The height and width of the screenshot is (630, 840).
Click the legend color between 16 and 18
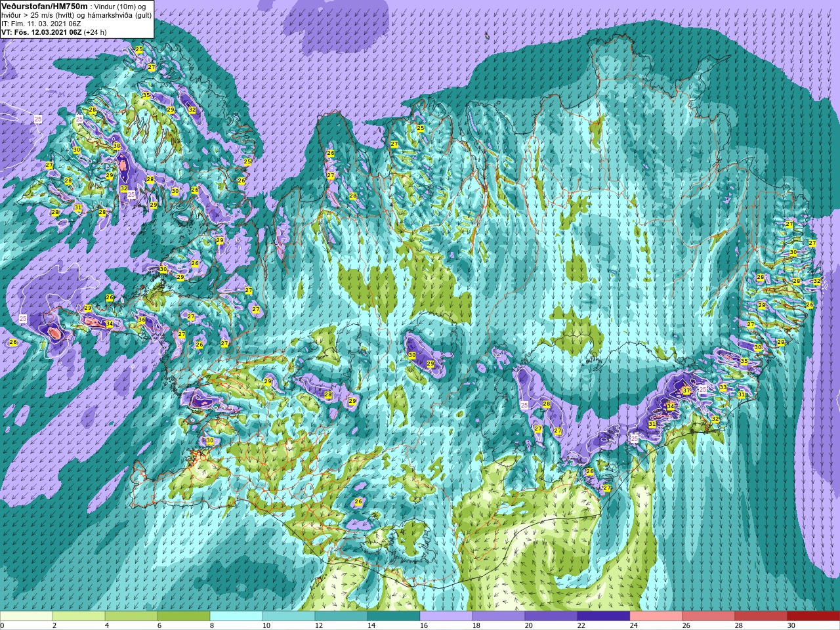pos(446,616)
